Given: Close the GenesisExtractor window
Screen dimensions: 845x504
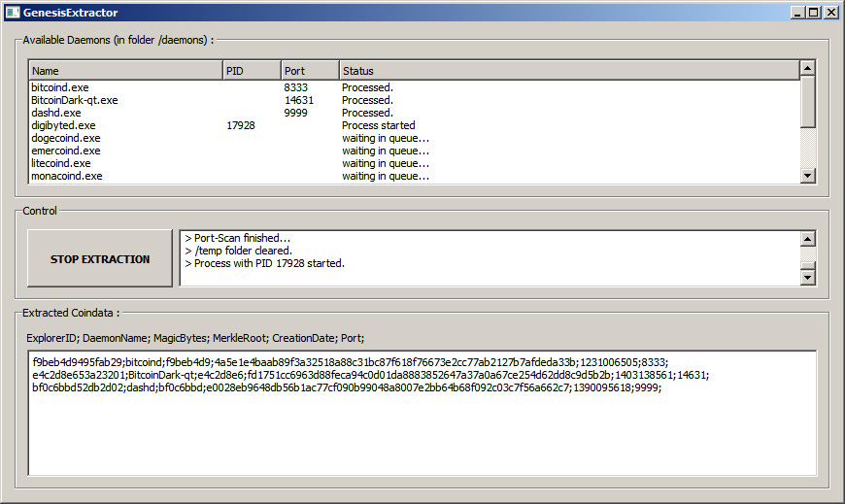Looking at the screenshot, I should pyautogui.click(x=831, y=13).
